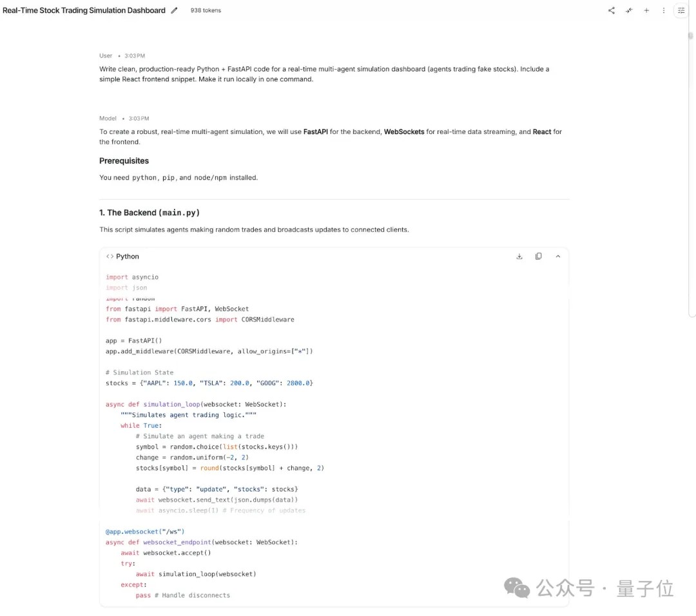Screen dimensions: 696x616
Task: Copy the Python code to clipboard
Action: click(x=539, y=256)
